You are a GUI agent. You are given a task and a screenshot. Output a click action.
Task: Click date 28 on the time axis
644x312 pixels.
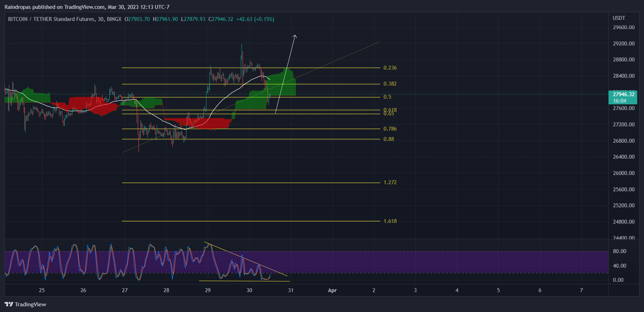point(166,290)
